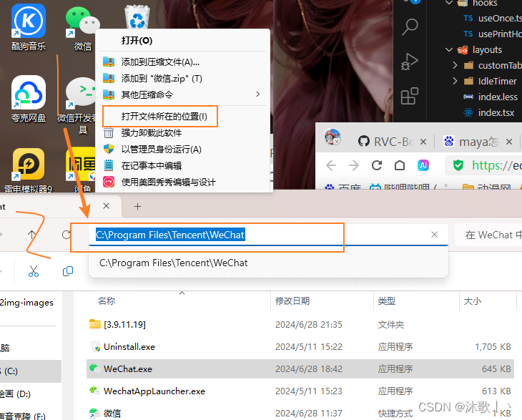Screen dimensions: 522x420
Task: Click the green security shield in address bar
Action: [458, 165]
